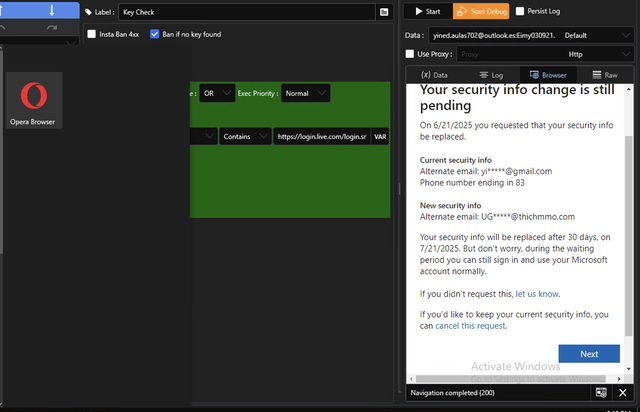Click the Start Debug button

point(481,11)
